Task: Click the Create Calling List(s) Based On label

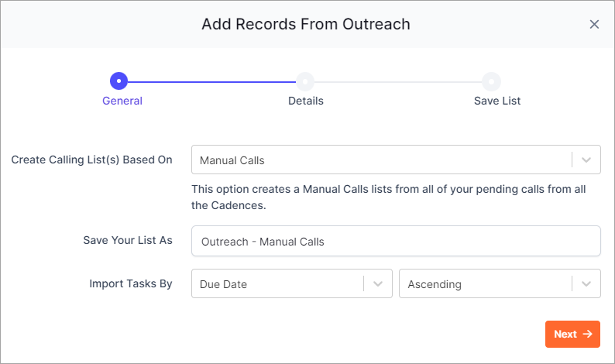Action: coord(91,160)
